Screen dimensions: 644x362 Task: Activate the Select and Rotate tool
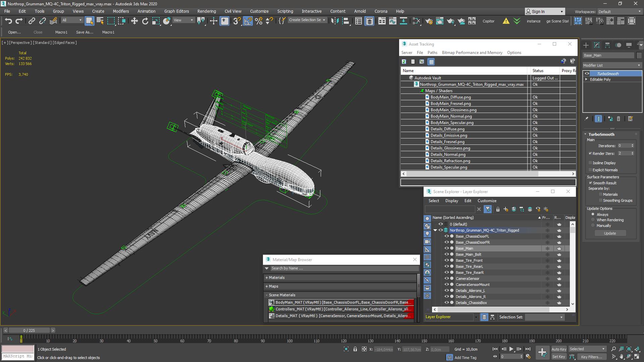coord(145,21)
